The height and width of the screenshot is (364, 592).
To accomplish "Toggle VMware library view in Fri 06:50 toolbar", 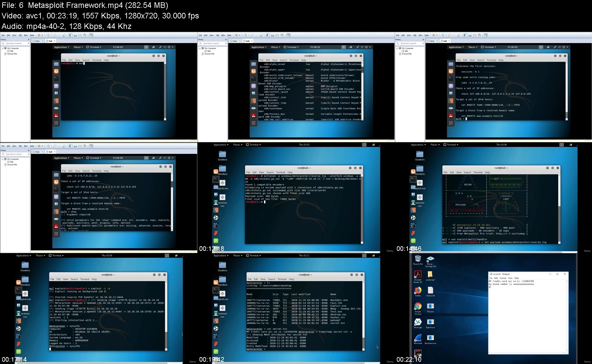I will point(70,35).
